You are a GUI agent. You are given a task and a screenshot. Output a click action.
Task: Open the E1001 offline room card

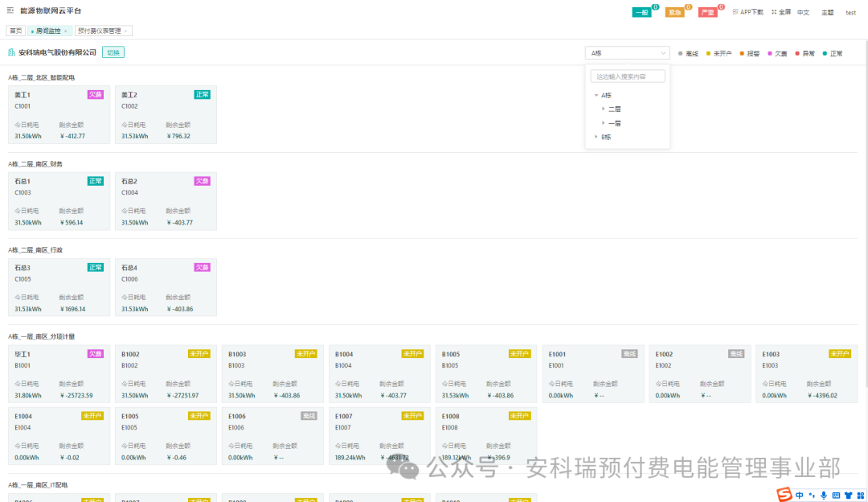593,374
